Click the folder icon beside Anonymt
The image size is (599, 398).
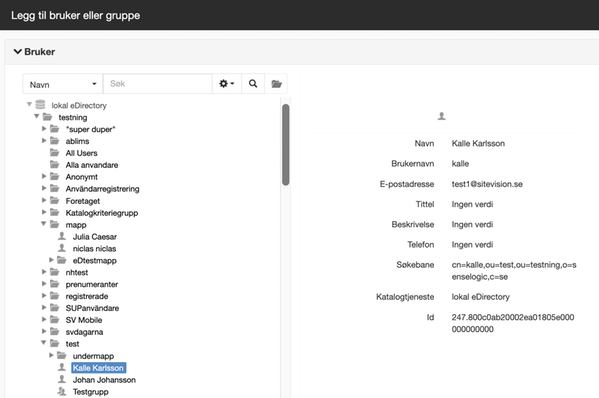tap(55, 176)
